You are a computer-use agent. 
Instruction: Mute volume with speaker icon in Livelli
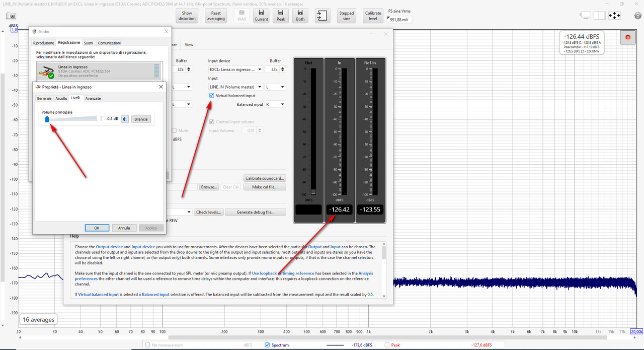(x=125, y=119)
